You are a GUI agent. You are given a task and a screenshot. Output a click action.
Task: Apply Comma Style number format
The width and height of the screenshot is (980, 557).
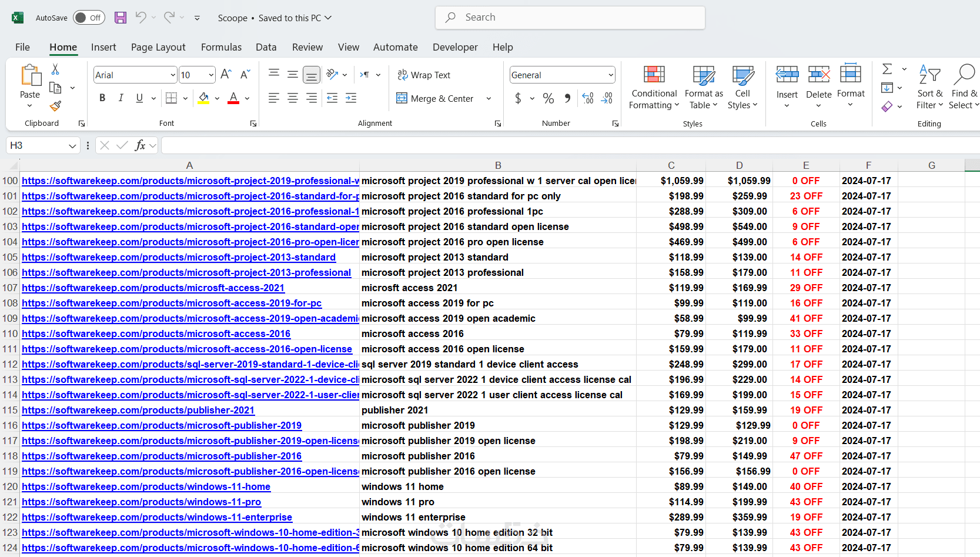pyautogui.click(x=567, y=98)
